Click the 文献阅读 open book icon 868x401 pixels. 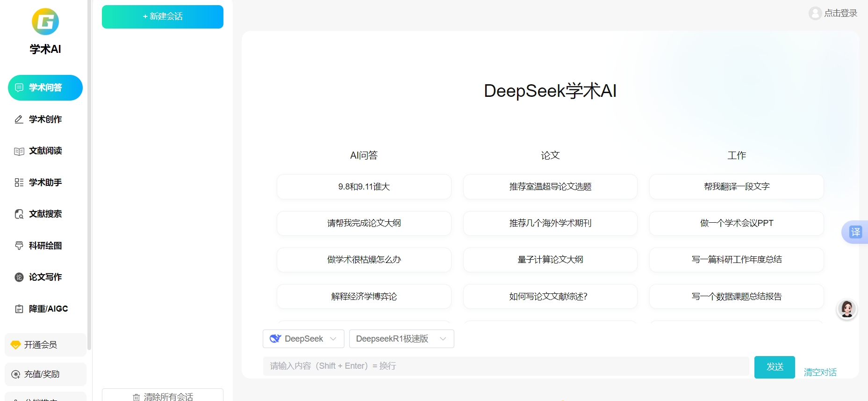coord(19,151)
